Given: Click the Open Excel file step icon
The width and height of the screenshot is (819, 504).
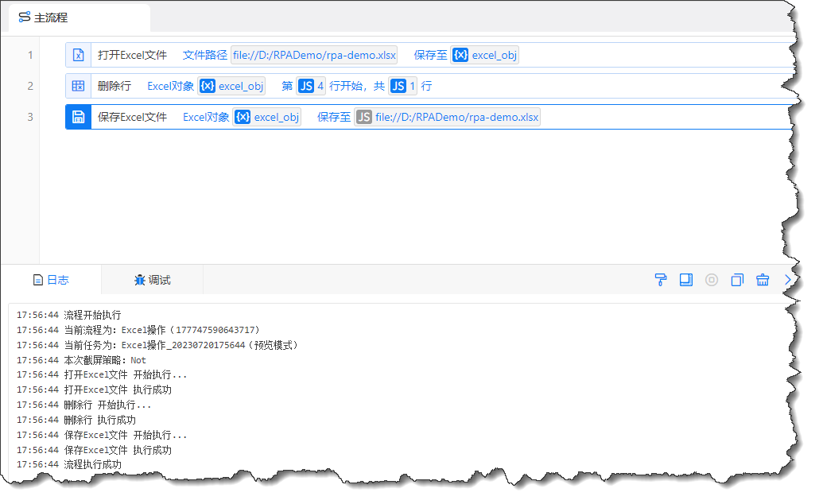Looking at the screenshot, I should [78, 55].
